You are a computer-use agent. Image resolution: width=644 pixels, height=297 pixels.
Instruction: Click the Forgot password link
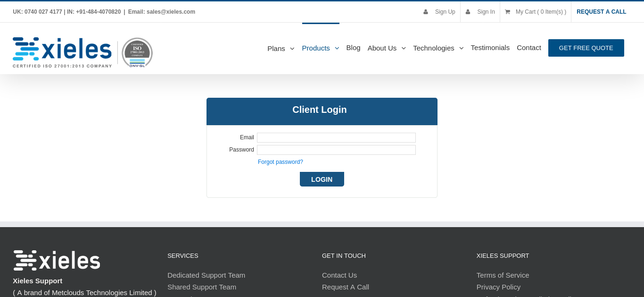(x=281, y=162)
